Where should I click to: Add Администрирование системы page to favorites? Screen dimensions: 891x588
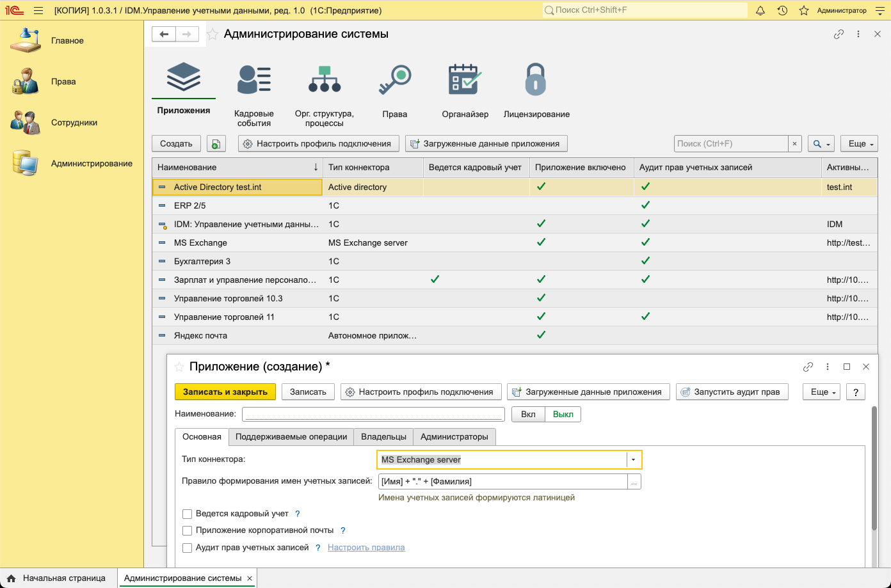[x=213, y=35]
